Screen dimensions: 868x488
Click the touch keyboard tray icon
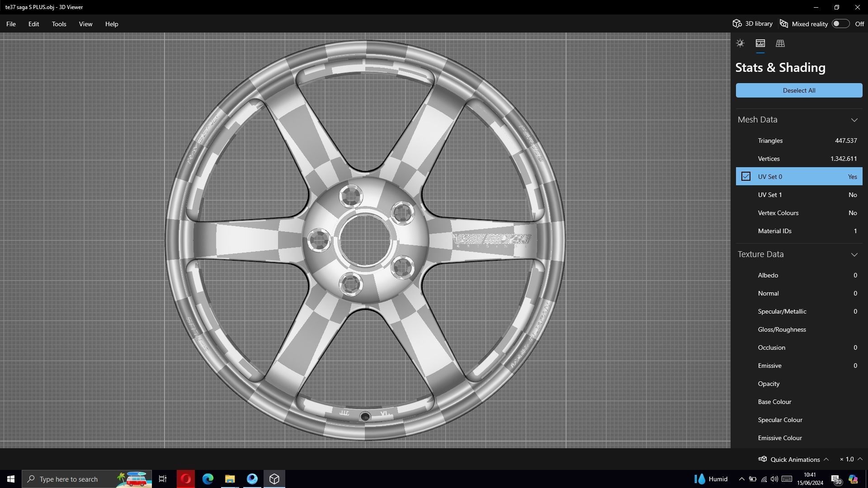(787, 479)
